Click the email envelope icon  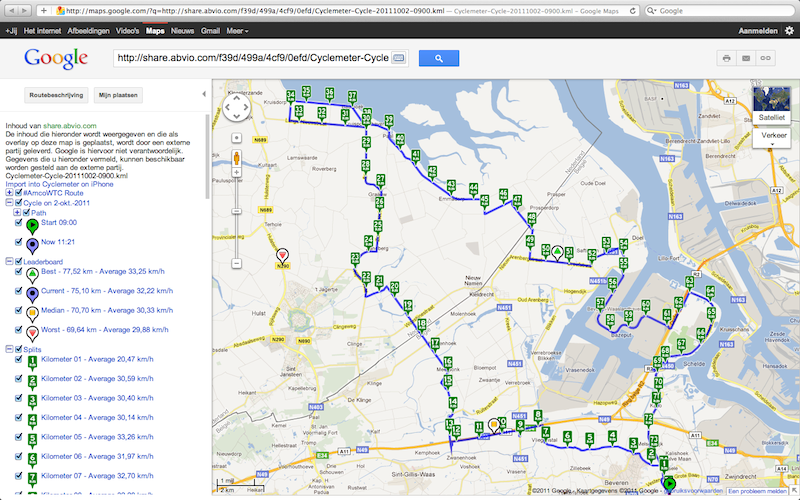click(x=746, y=58)
